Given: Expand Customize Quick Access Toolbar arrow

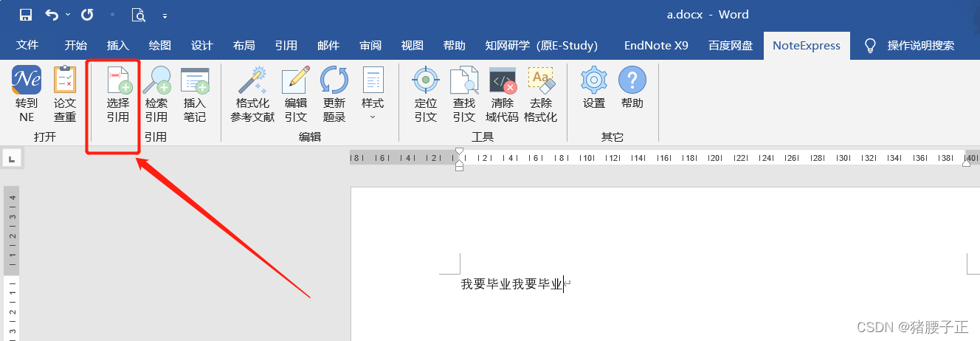Looking at the screenshot, I should click(x=165, y=15).
